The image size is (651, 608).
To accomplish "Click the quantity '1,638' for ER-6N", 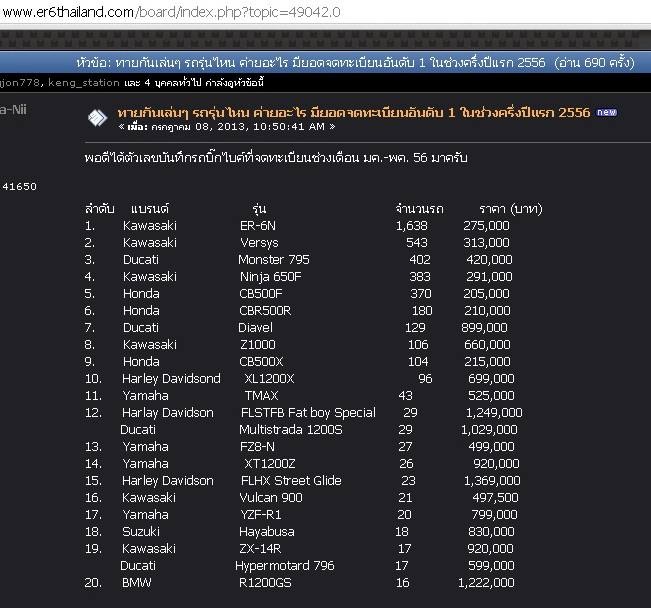I will [x=411, y=226].
